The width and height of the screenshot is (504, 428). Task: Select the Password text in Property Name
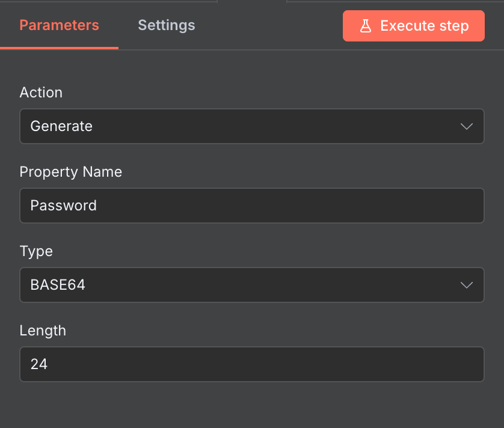click(x=63, y=206)
